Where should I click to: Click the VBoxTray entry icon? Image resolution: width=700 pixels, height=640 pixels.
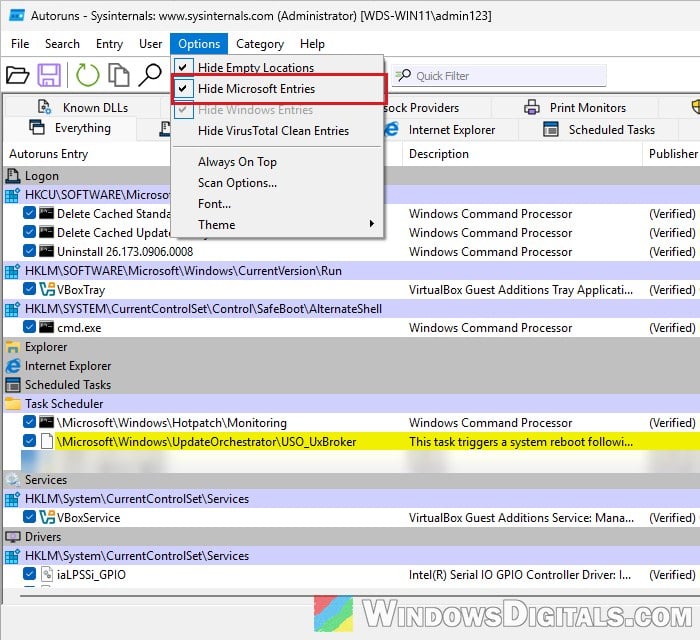tap(47, 290)
